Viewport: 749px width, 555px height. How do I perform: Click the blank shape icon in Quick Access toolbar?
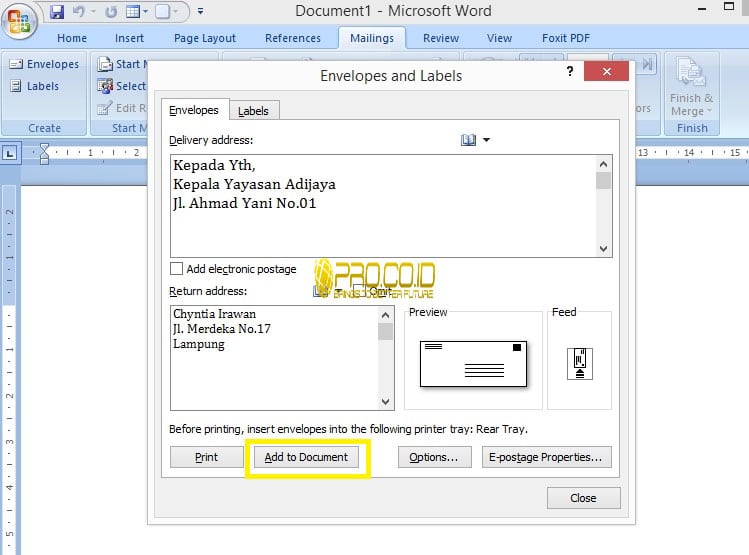pos(162,11)
